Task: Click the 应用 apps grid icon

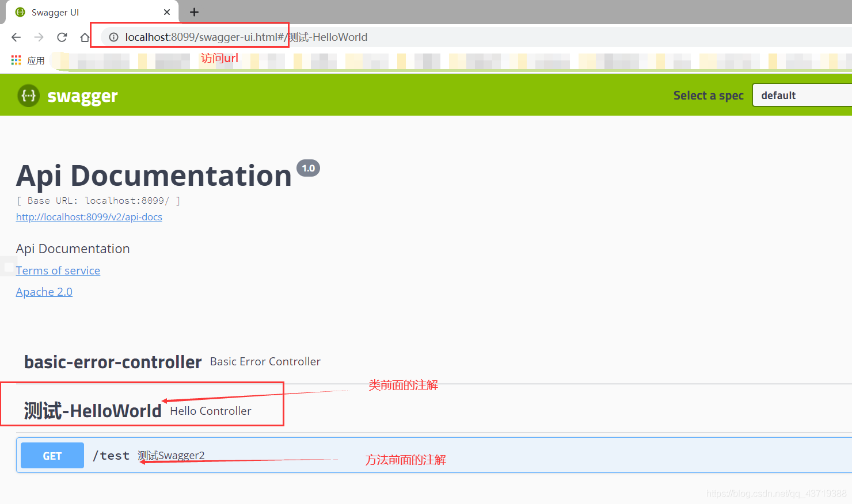Action: tap(16, 60)
